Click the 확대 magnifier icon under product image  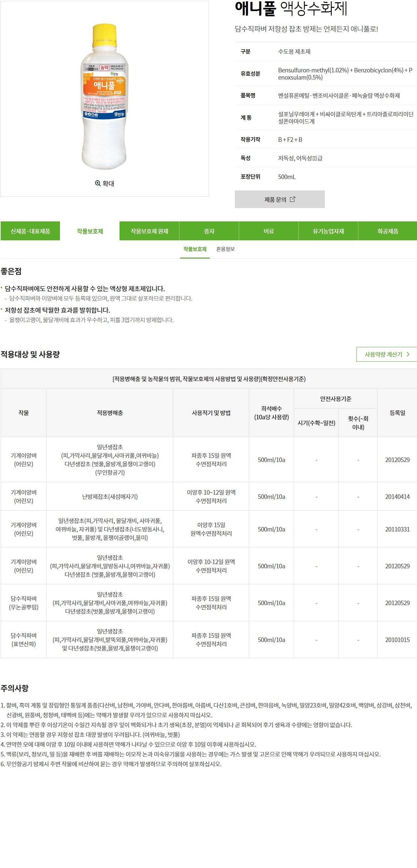98,183
